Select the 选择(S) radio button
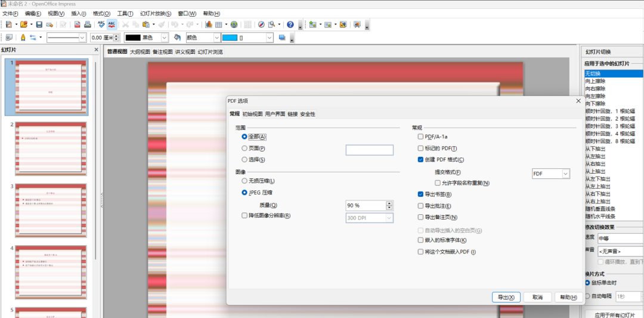This screenshot has height=318, width=644. pos(244,159)
